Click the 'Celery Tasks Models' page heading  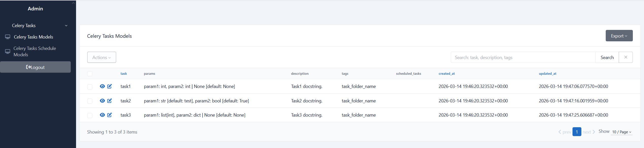click(109, 36)
